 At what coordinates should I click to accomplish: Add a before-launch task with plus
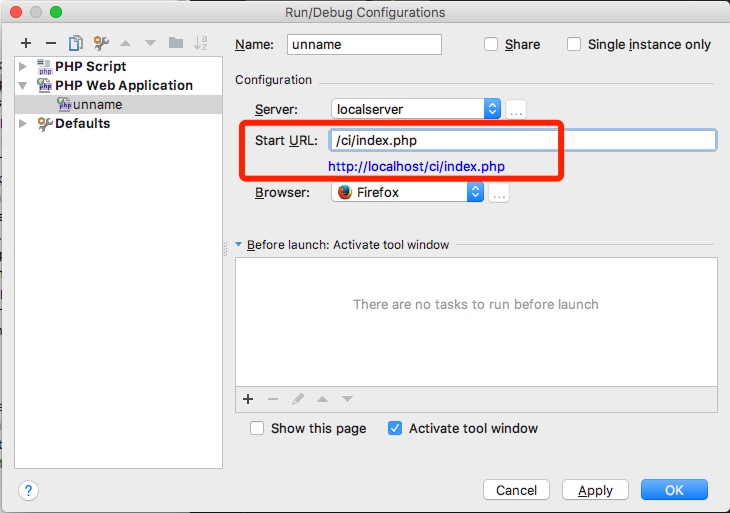248,399
